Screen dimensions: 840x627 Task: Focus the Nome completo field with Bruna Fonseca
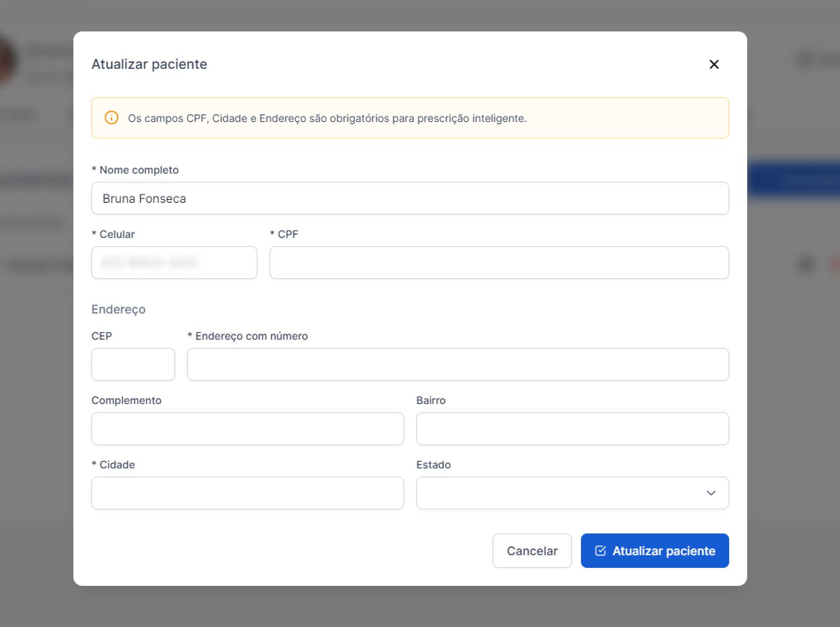[410, 199]
